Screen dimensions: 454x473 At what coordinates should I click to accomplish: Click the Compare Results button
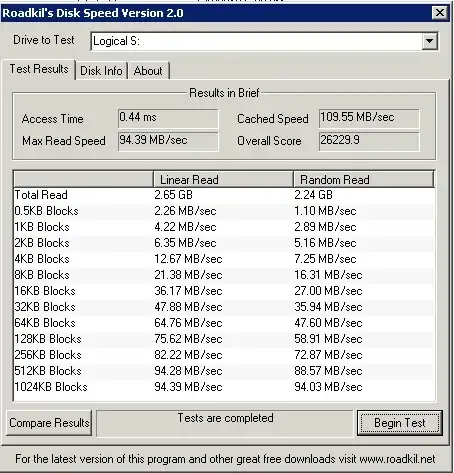[x=49, y=423]
